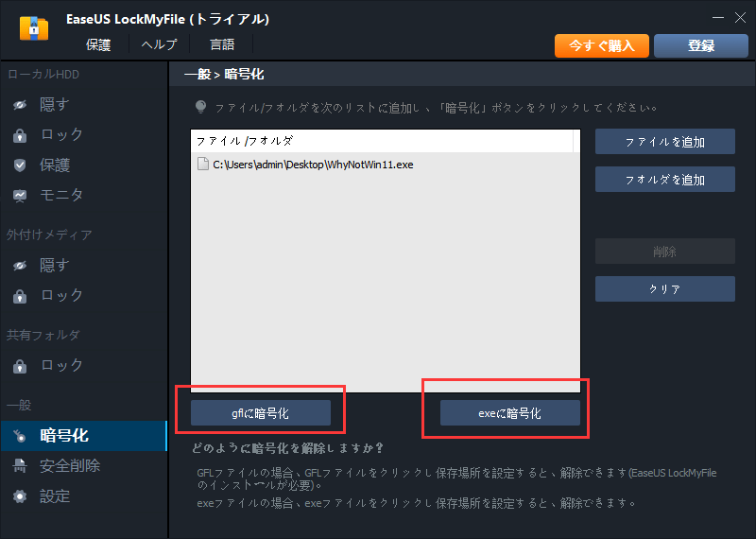This screenshot has width=756, height=539.
Task: Click the gflに暗号化 button
Action: [x=261, y=413]
